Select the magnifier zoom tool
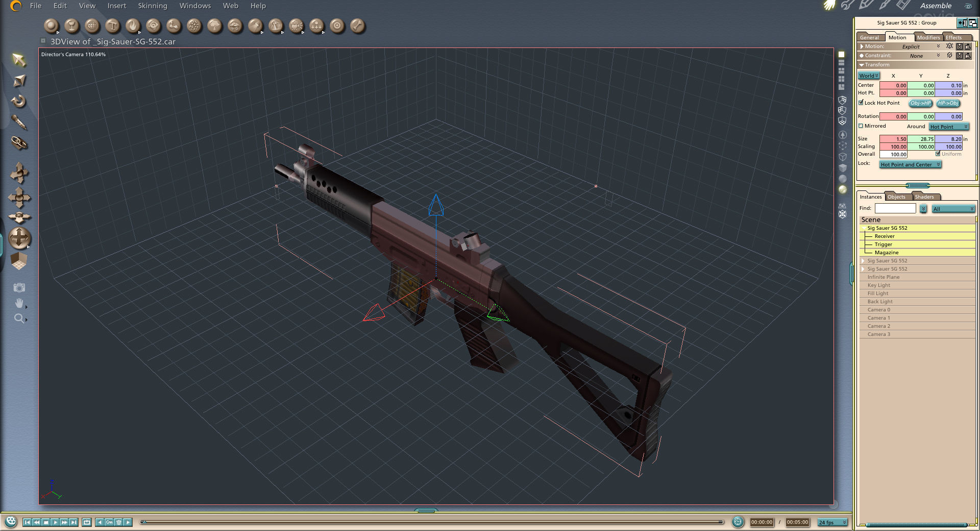980x531 pixels. click(x=19, y=319)
